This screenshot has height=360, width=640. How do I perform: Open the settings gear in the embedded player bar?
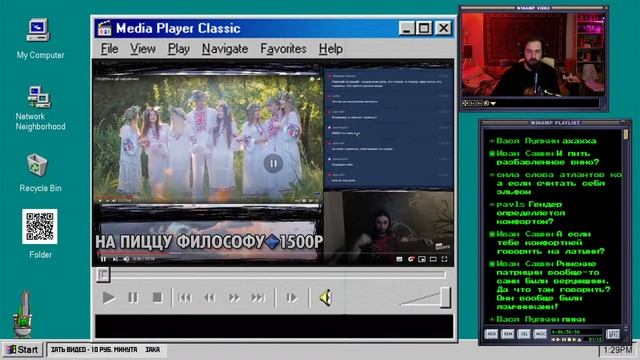pyautogui.click(x=411, y=259)
